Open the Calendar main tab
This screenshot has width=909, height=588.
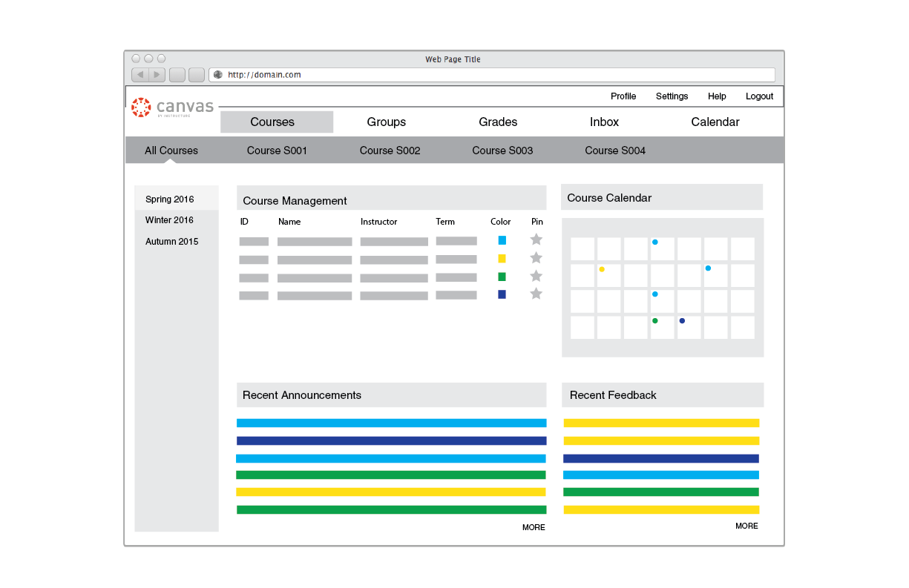pyautogui.click(x=715, y=122)
